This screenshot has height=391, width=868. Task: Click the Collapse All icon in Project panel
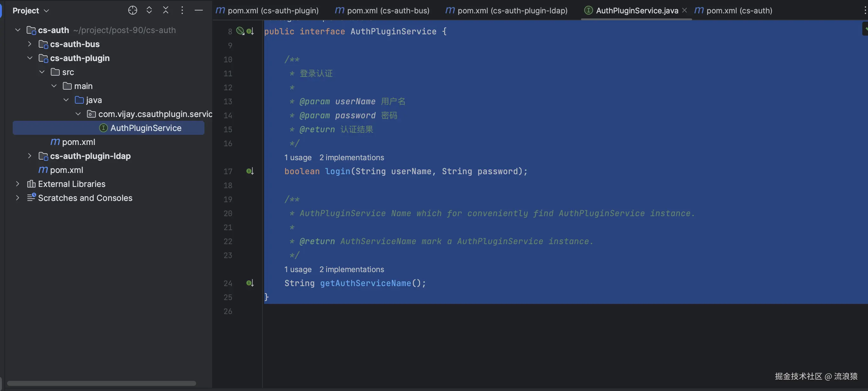coord(165,10)
